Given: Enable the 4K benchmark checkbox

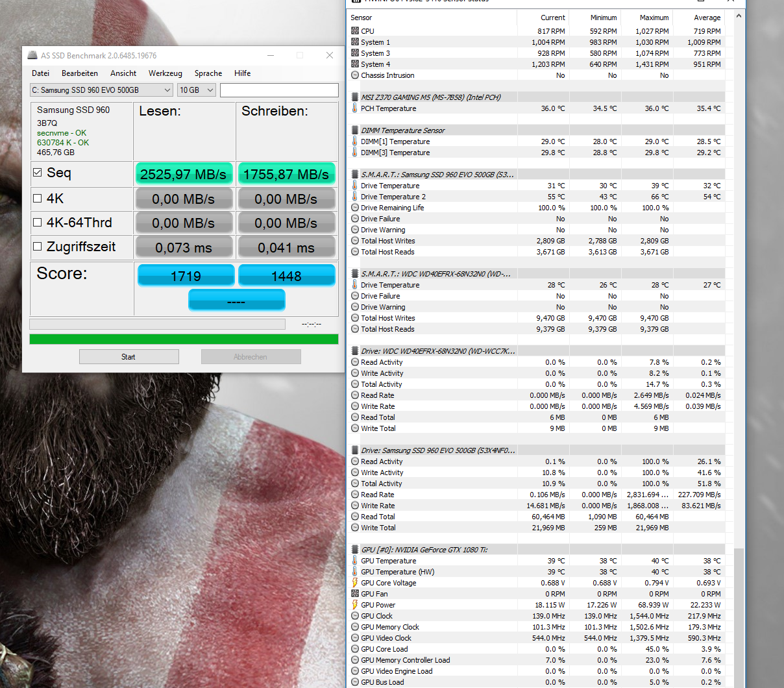Looking at the screenshot, I should coord(38,199).
